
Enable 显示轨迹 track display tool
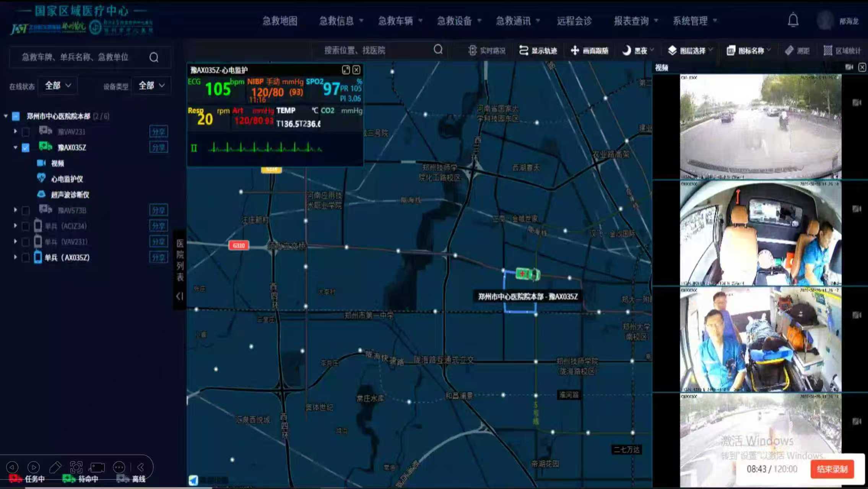point(538,50)
